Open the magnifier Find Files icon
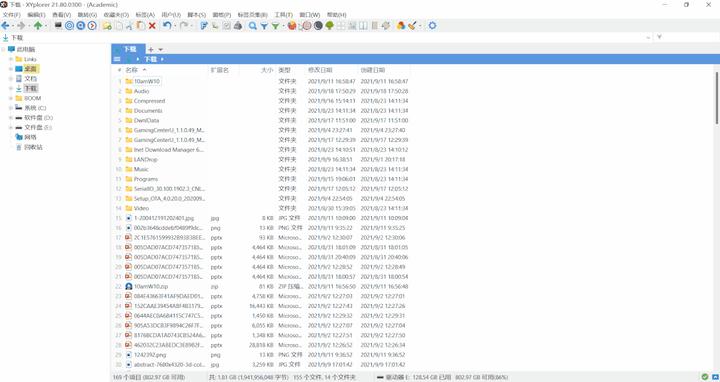Image resolution: width=720 pixels, height=382 pixels. pyautogui.click(x=253, y=26)
